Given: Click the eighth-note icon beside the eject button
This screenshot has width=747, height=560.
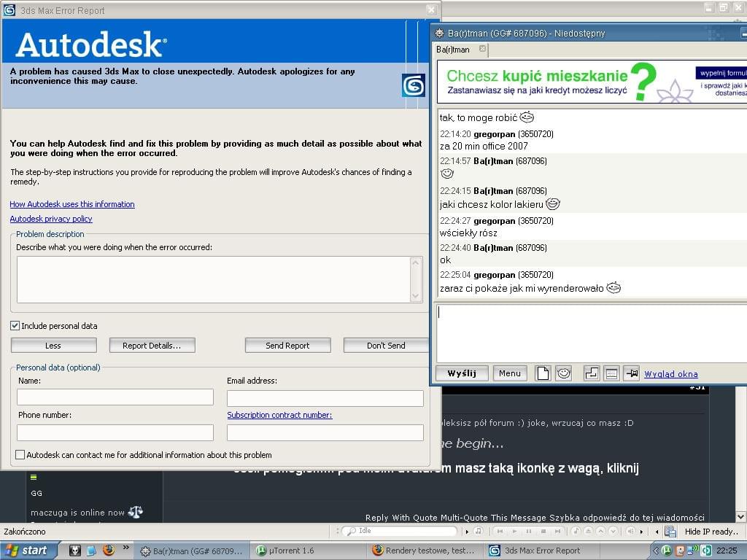Looking at the screenshot, I should [576, 531].
